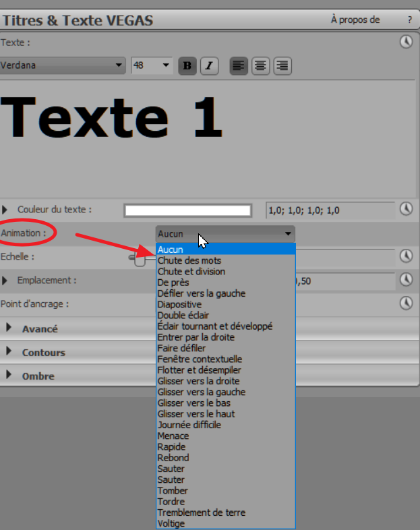420x530 pixels.
Task: Toggle keyframe clock for Couleur du texte
Action: click(x=406, y=208)
